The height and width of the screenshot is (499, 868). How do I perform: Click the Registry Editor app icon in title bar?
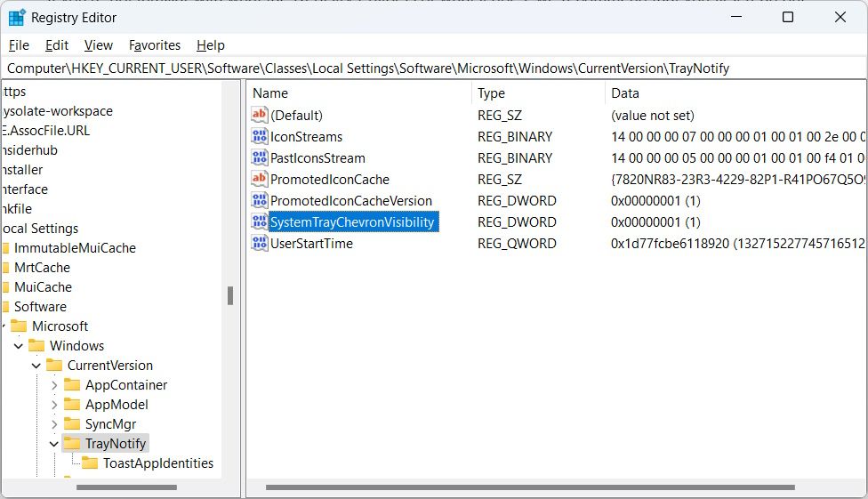point(17,18)
